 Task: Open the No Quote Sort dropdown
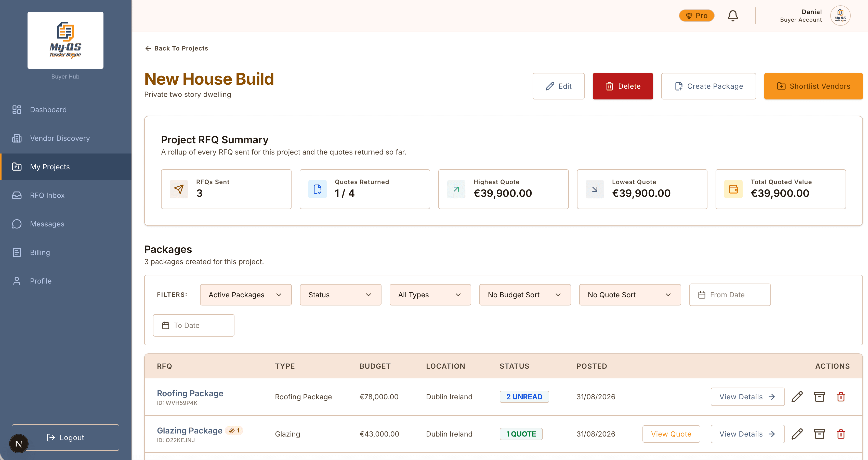click(630, 295)
